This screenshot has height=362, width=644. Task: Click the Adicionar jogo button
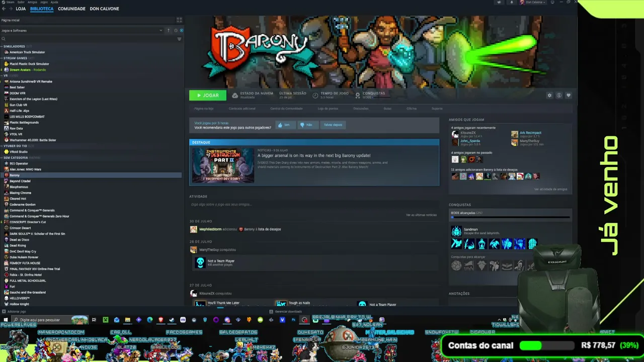[14, 312]
